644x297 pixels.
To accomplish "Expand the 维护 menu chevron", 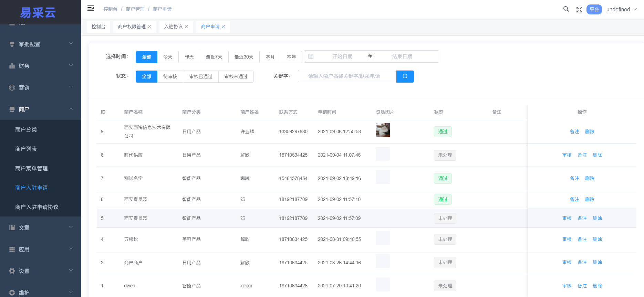I will [x=71, y=292].
